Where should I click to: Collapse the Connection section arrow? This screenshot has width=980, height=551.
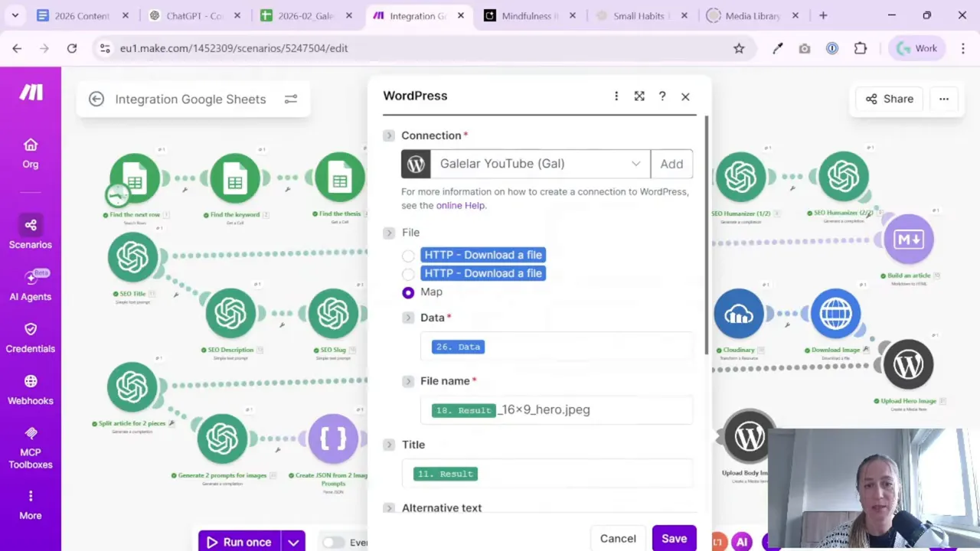click(389, 135)
